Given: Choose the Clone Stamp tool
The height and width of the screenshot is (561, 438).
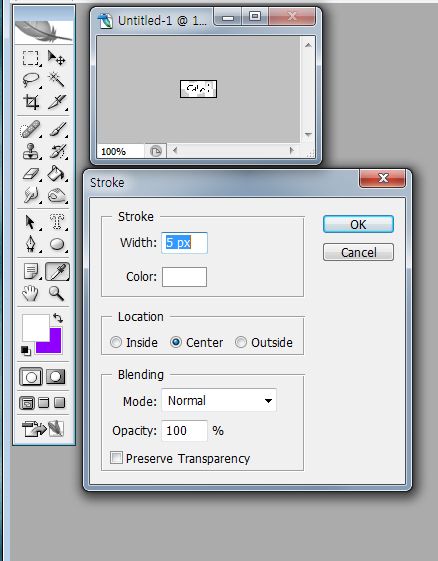Looking at the screenshot, I should coord(31,151).
